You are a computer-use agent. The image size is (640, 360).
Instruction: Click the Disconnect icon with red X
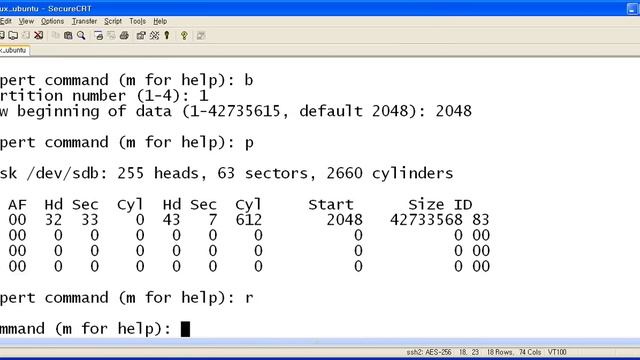(39, 36)
